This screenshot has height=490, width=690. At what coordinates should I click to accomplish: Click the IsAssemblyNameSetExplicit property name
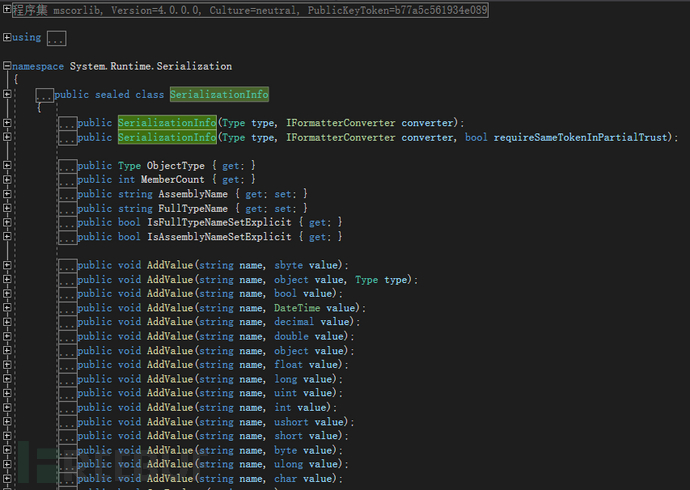click(219, 237)
